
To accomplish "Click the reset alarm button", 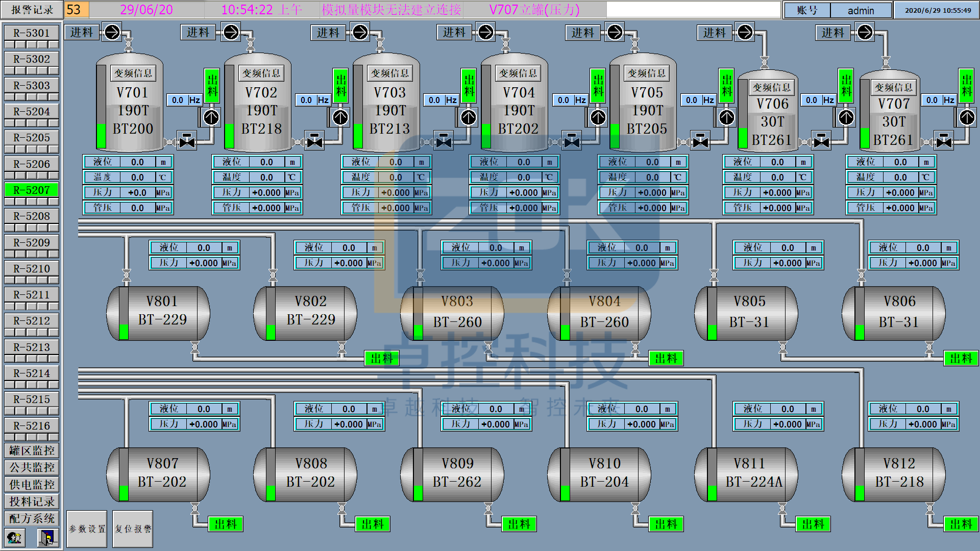I will [x=133, y=529].
